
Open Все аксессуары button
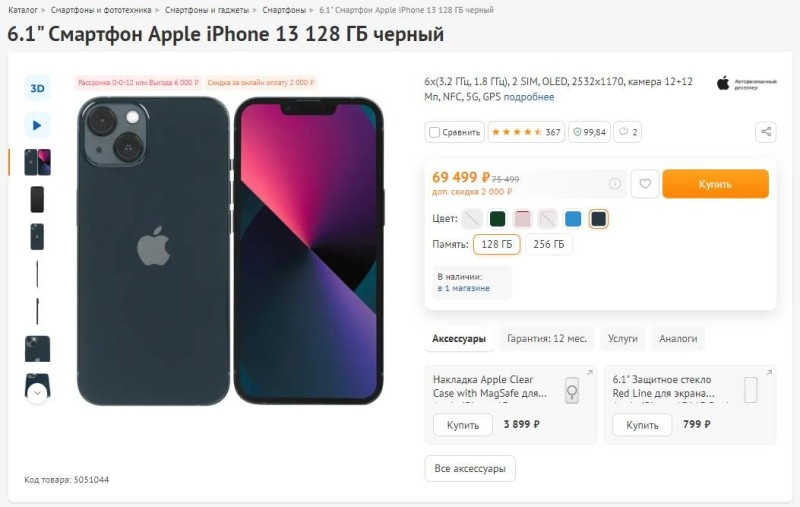coord(470,468)
